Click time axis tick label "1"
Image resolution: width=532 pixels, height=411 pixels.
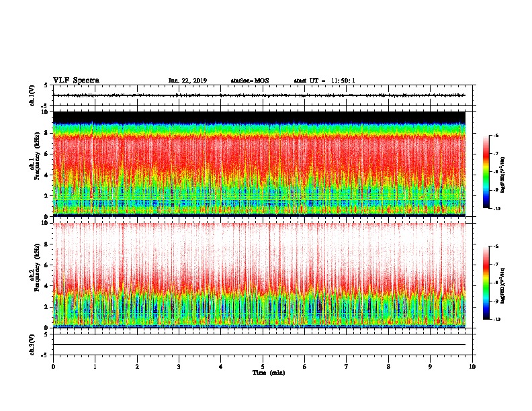(95, 367)
